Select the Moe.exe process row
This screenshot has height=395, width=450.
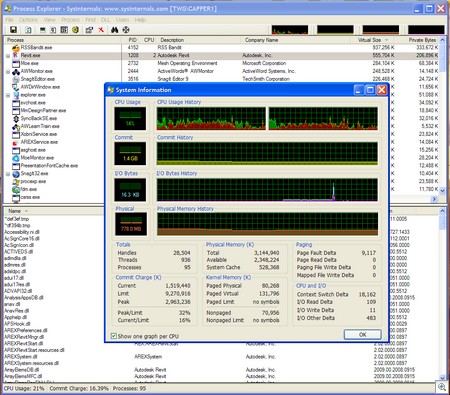click(221, 63)
